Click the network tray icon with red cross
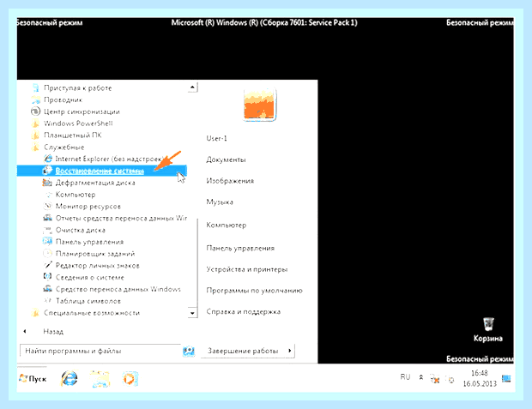 tap(435, 379)
